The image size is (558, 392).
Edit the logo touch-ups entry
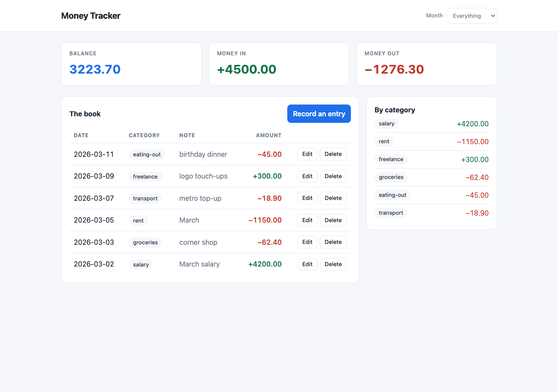(x=307, y=176)
